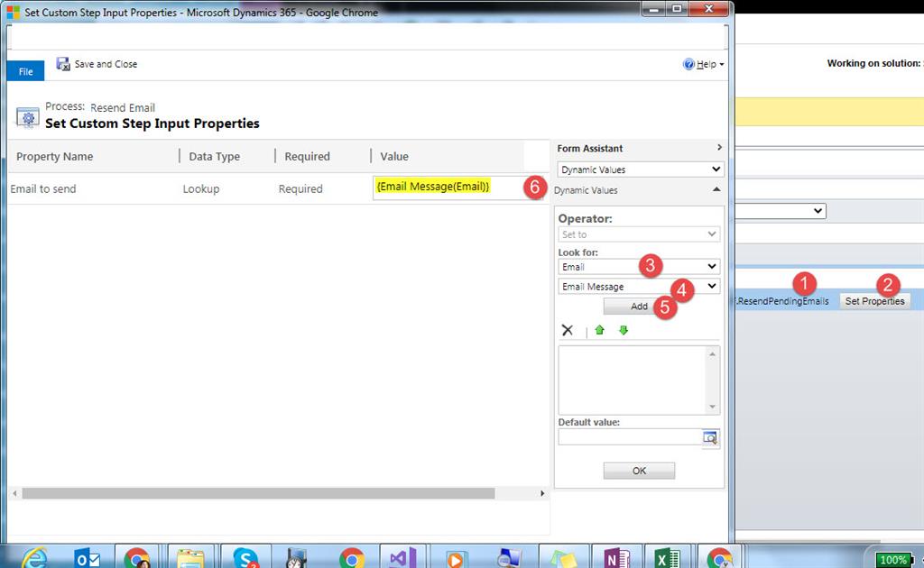Click the green down arrow to reorder values
The height and width of the screenshot is (568, 924).
[x=623, y=330]
